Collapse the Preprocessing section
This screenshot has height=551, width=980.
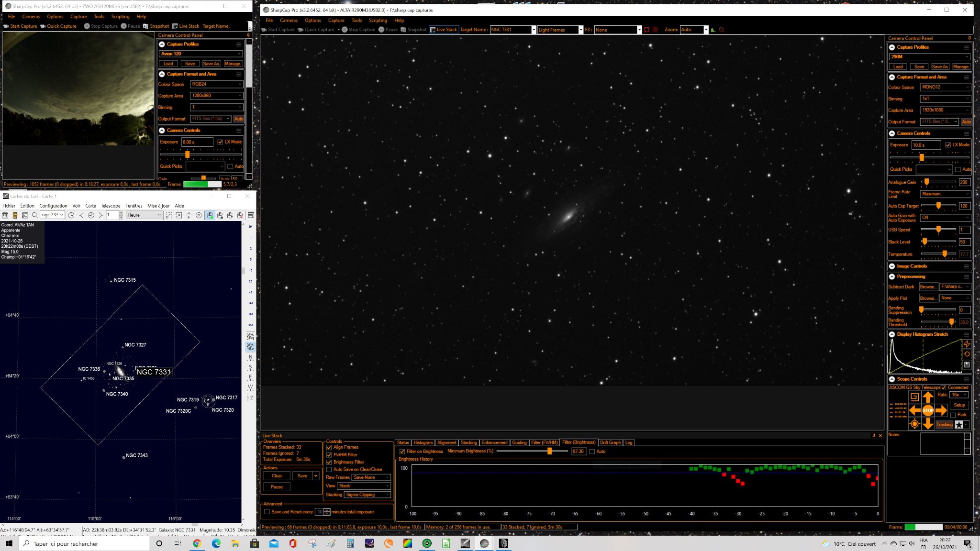tap(892, 276)
